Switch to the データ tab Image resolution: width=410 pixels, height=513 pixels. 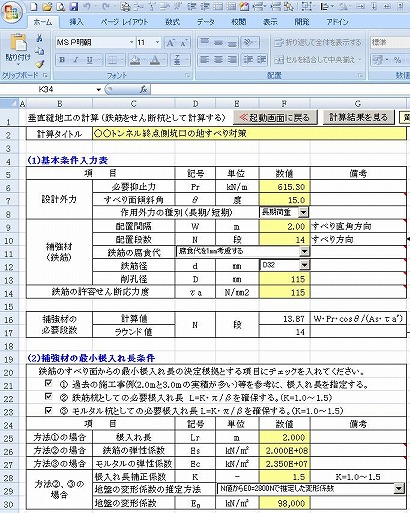(x=206, y=22)
